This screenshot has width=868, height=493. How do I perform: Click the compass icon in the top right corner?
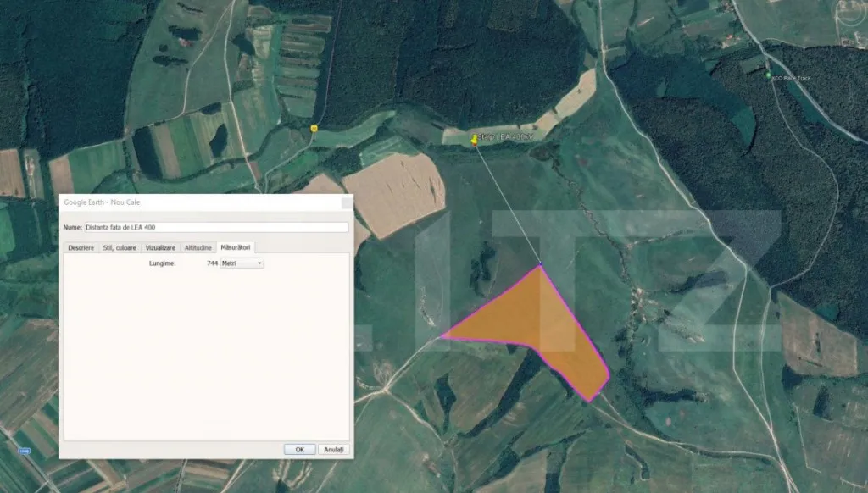pos(849,12)
